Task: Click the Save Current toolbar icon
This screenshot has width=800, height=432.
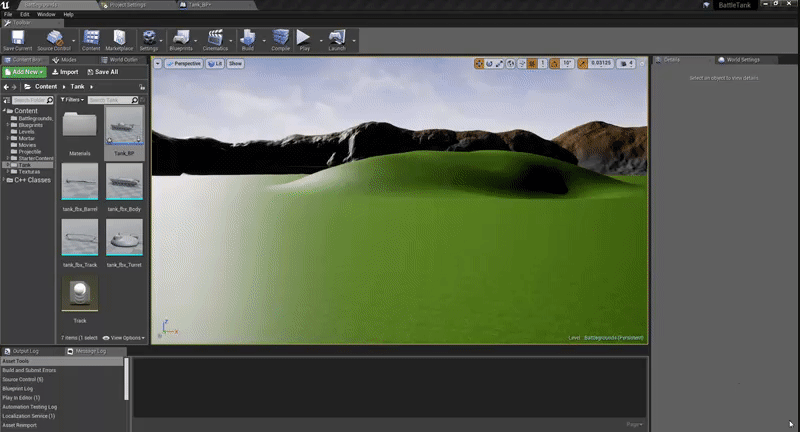Action: [16, 38]
